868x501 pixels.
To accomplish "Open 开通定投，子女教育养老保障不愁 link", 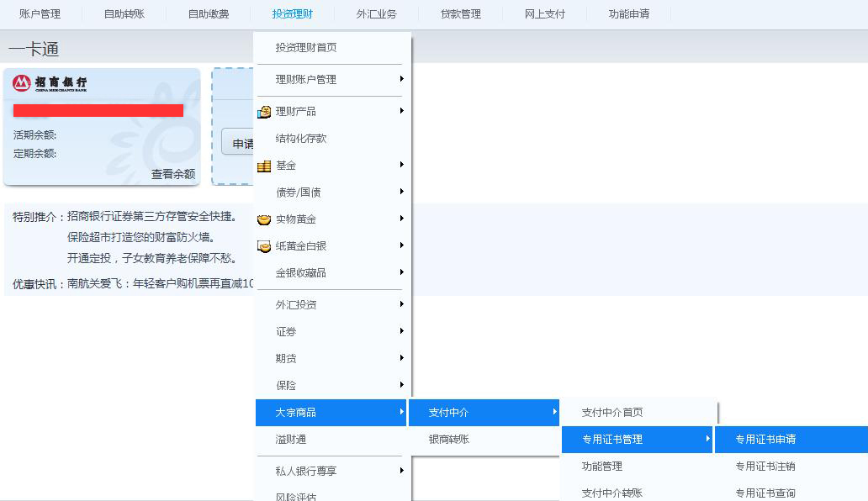I will coord(152,258).
